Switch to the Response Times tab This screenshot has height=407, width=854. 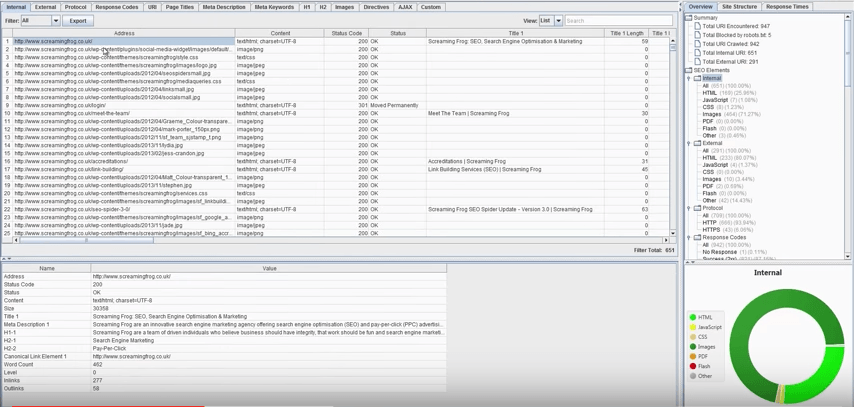click(787, 7)
